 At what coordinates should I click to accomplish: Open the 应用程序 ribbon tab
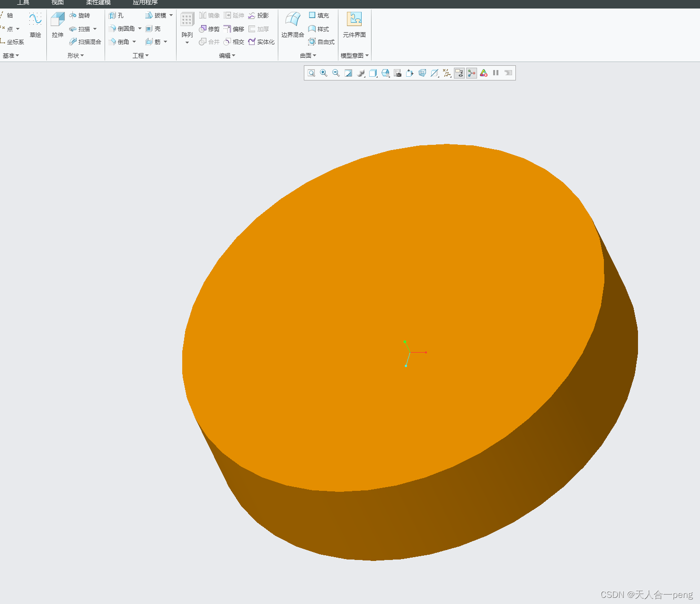coord(145,3)
